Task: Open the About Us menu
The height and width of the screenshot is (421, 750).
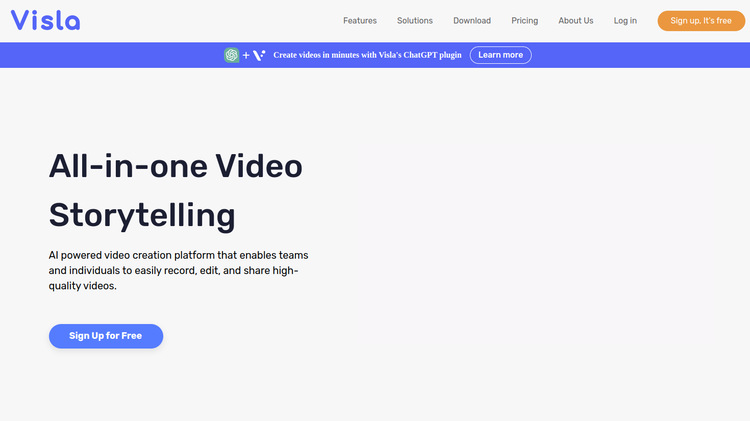Action: point(576,21)
